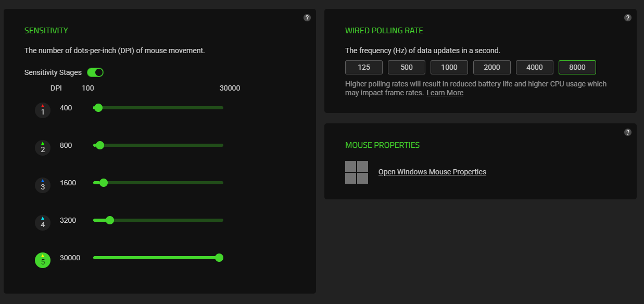Click the active stage 5 green circle
This screenshot has height=304, width=644.
coord(43,260)
